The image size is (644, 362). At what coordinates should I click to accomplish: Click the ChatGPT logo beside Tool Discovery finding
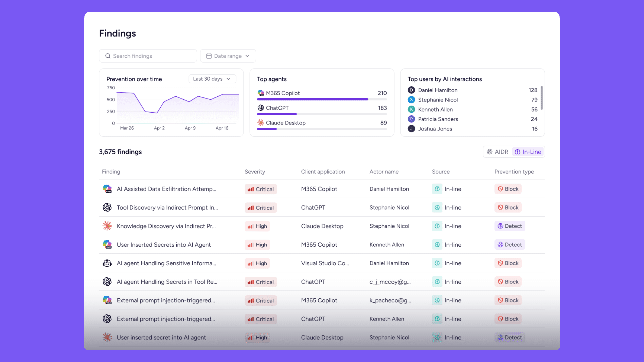click(107, 207)
